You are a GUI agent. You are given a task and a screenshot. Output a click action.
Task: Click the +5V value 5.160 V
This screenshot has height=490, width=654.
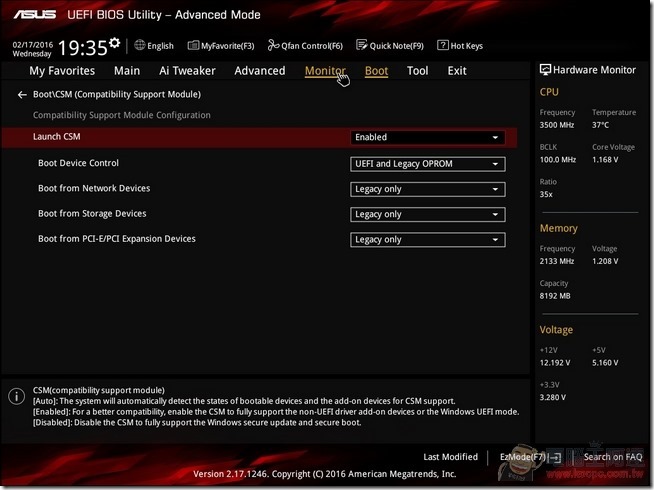click(x=605, y=363)
